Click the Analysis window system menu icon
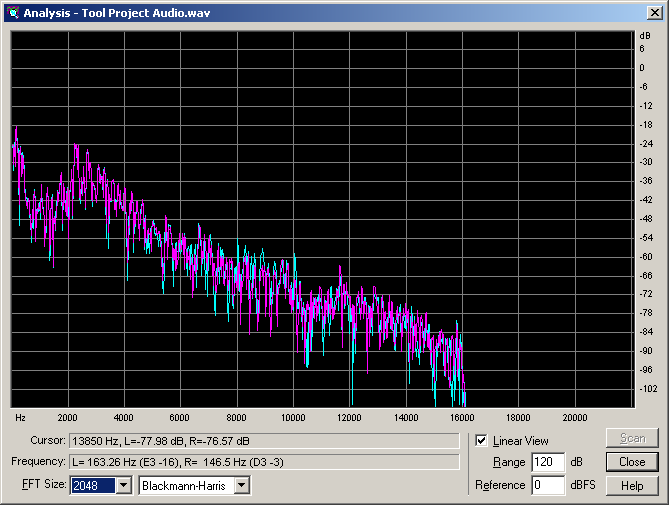This screenshot has width=669, height=505. coord(12,12)
